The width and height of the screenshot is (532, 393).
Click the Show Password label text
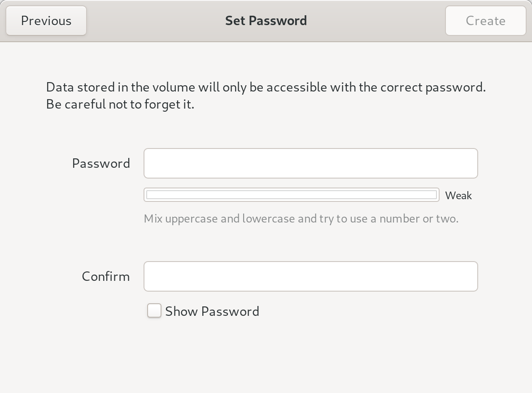(x=212, y=311)
